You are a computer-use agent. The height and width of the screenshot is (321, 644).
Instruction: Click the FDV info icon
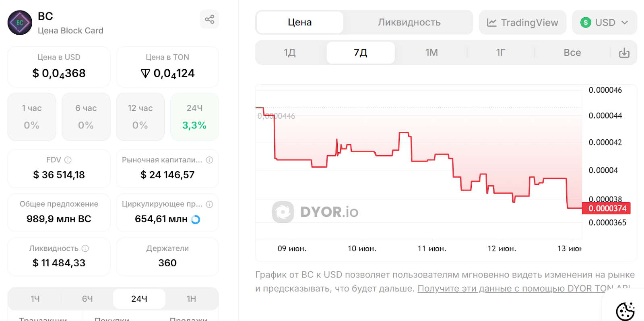point(68,160)
